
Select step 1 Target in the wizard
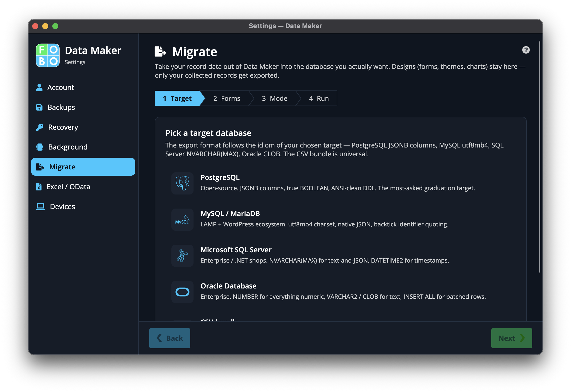pyautogui.click(x=177, y=98)
